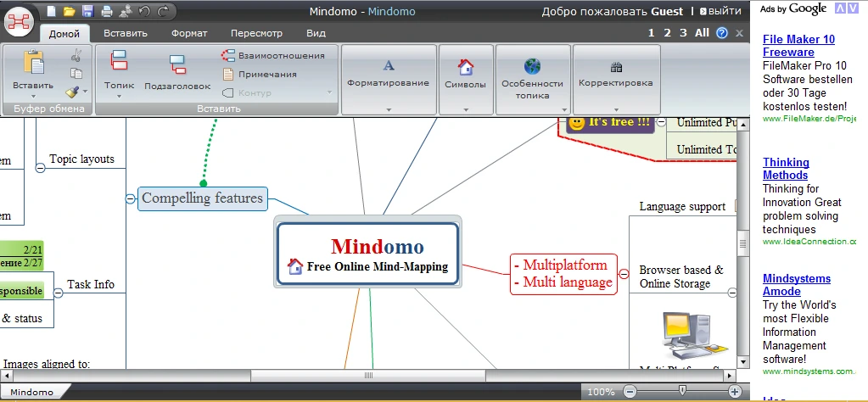Viewport: 868px width, 402px height.
Task: Show level 2 topics
Action: pos(667,32)
